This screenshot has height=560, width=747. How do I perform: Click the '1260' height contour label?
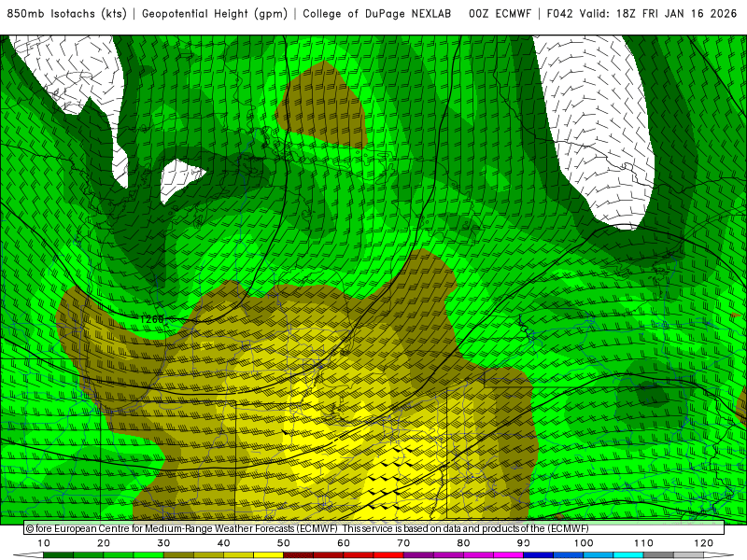[152, 319]
